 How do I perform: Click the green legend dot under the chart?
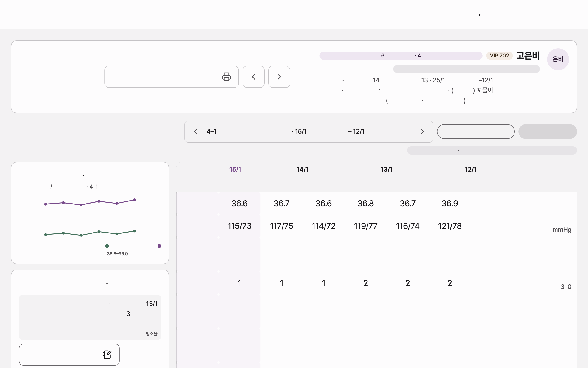(x=107, y=246)
